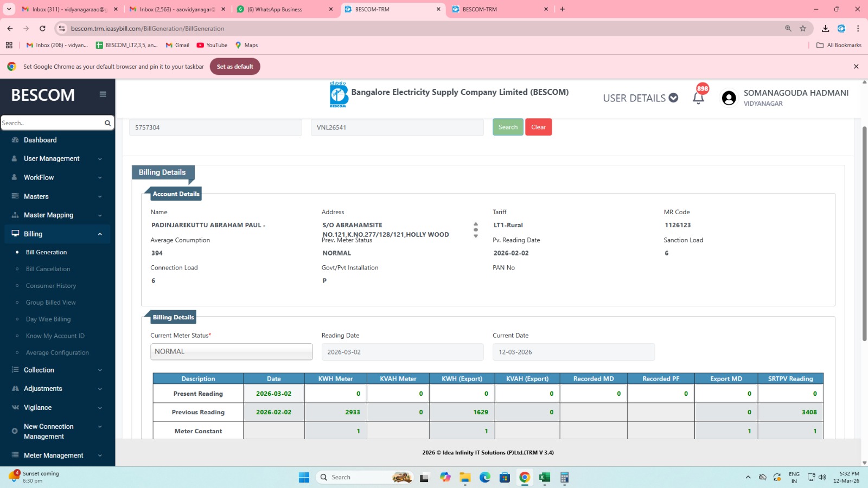Click the BESCOM logo in header

[339, 94]
